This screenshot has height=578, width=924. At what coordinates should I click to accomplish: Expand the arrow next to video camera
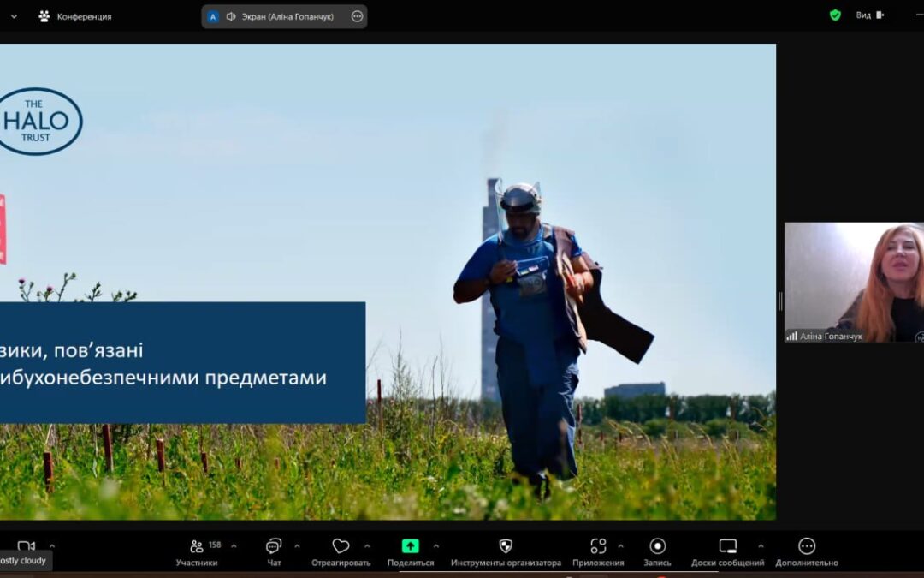[x=52, y=545]
